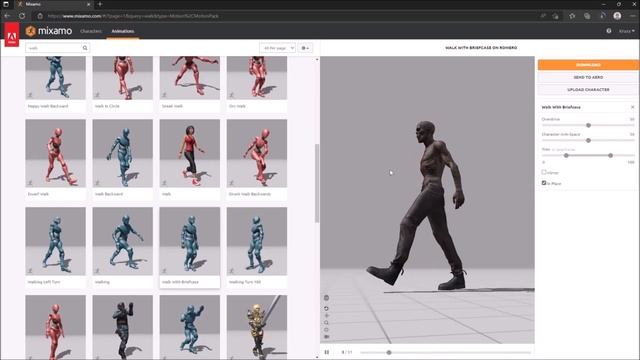Screen dimensions: 640x360
Task: Go back in the browser
Action: [x=7, y=16]
